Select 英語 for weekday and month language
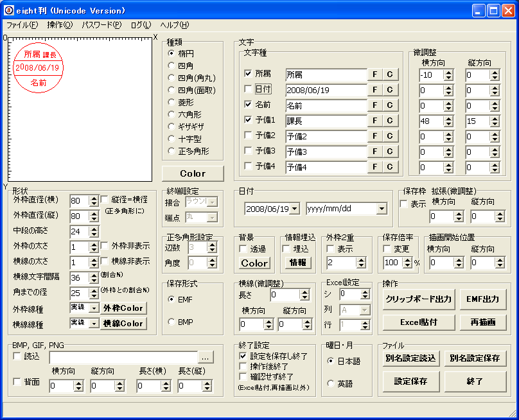 330,383
